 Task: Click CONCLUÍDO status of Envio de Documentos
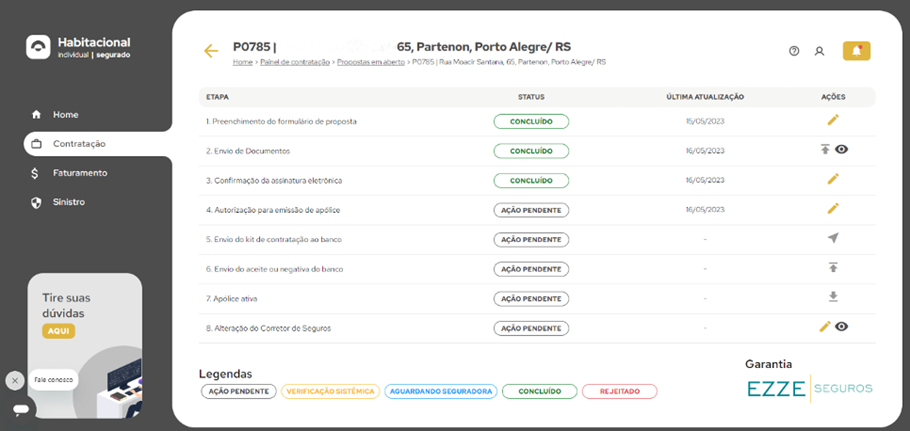point(531,151)
